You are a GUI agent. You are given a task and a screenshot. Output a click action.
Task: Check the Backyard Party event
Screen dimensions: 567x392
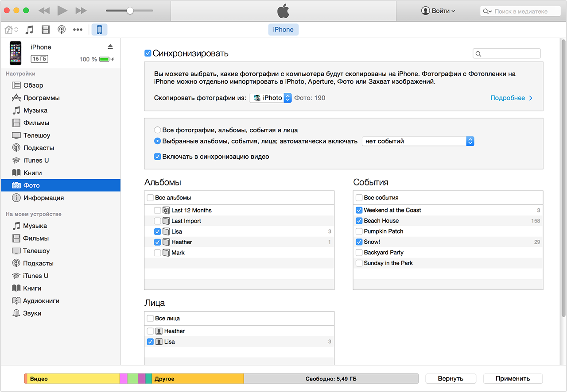[359, 253]
